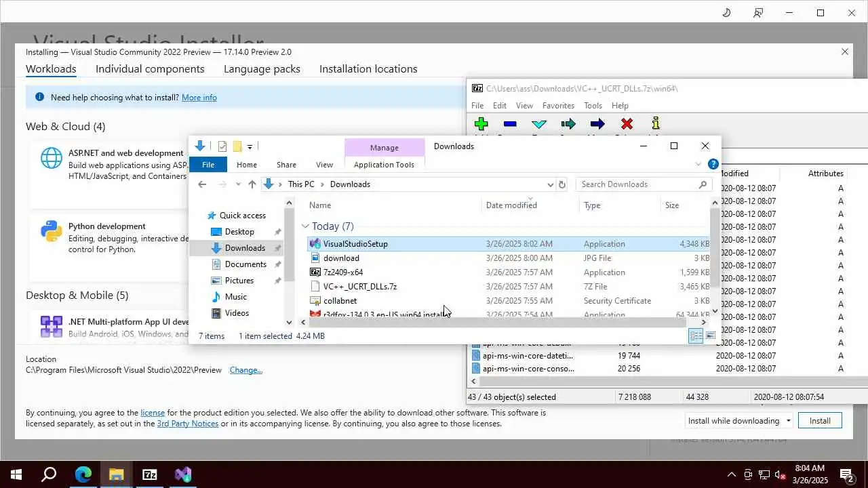This screenshot has height=488, width=868.
Task: Click the 7-Zip Add (green plus) icon
Action: click(481, 123)
